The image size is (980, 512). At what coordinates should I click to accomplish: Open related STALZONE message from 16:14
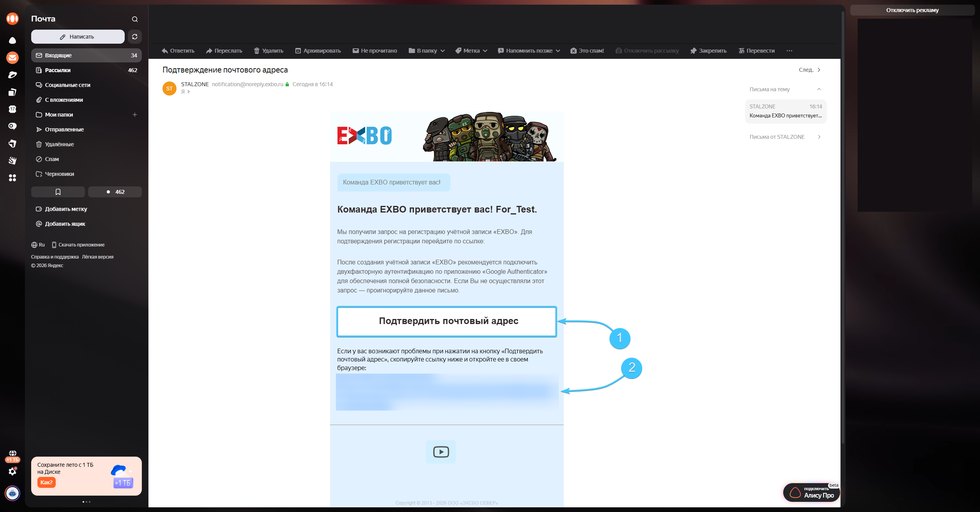click(x=786, y=111)
